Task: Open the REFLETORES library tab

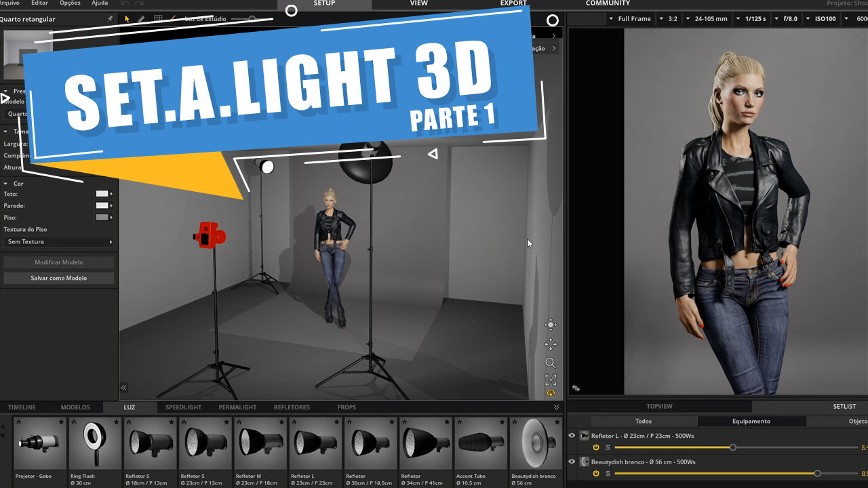Action: coord(292,407)
